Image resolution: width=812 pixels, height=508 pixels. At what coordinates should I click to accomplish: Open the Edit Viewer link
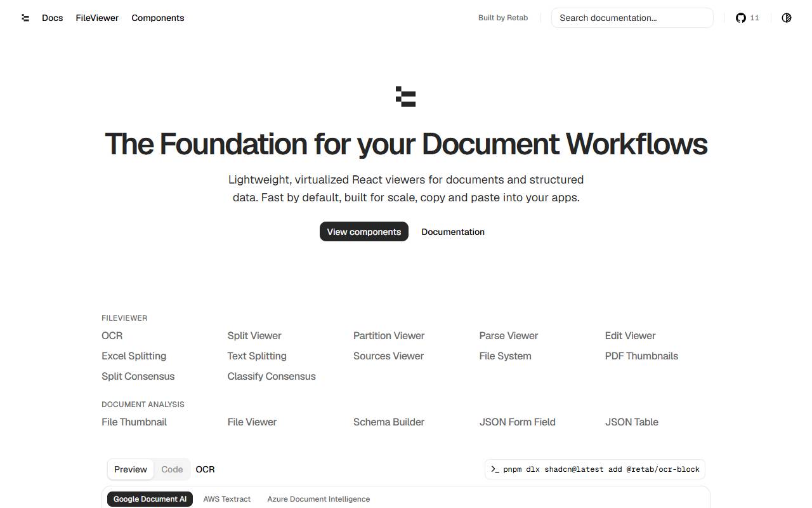point(631,335)
